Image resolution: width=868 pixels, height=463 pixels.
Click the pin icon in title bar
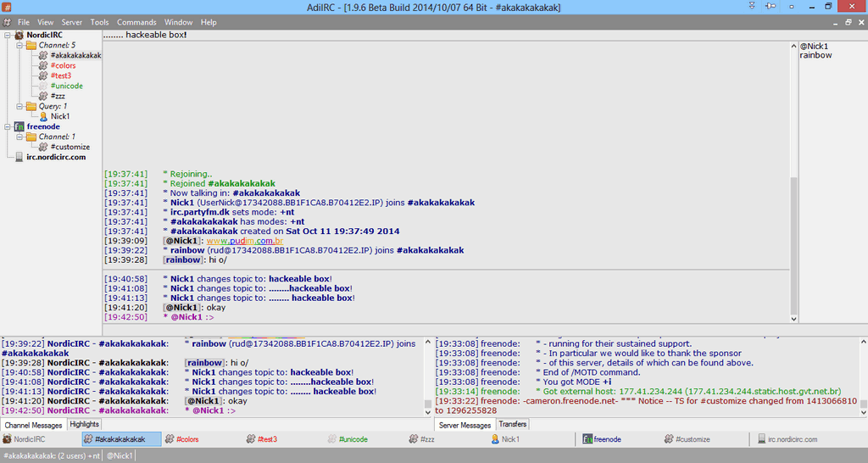coord(770,6)
